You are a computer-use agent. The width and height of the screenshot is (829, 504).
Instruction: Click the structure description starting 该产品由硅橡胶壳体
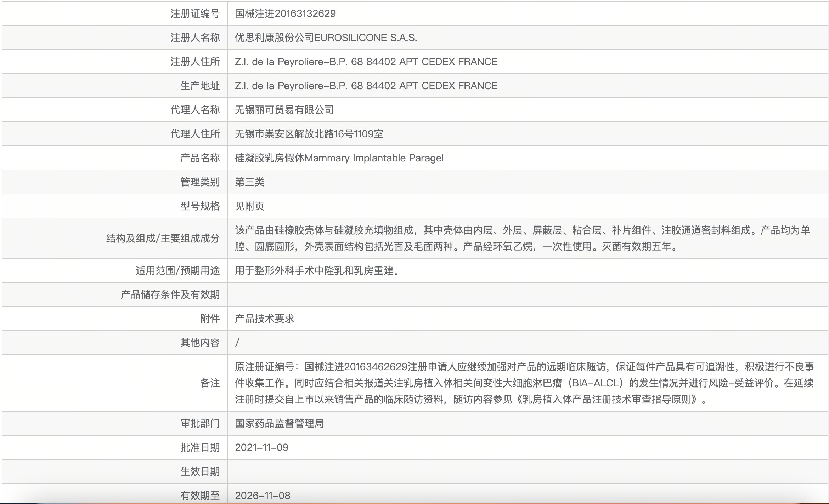(523, 238)
